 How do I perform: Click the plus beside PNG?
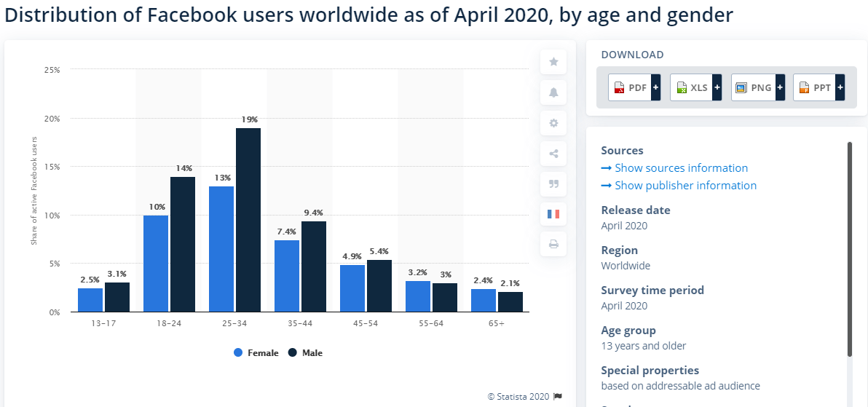click(779, 87)
